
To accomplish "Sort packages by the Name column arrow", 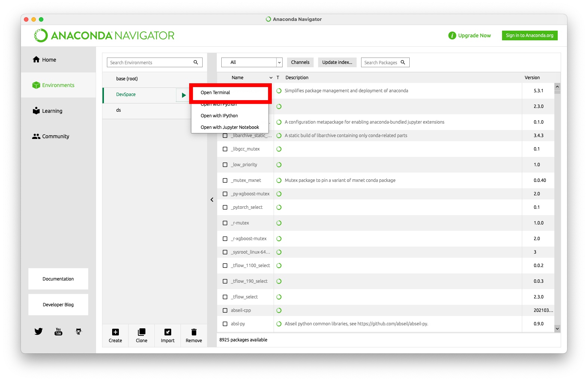I will point(271,78).
